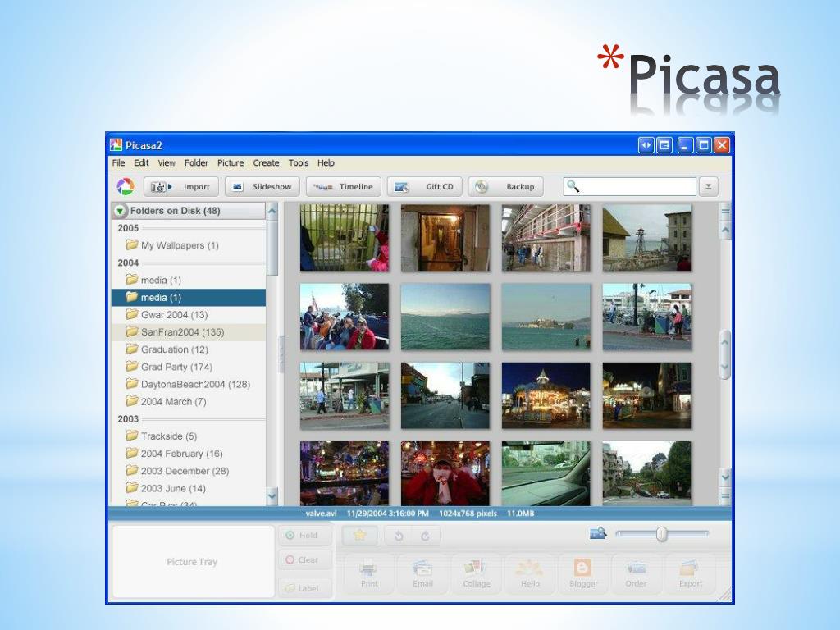Click the Picasa logo icon in toolbar

click(126, 186)
